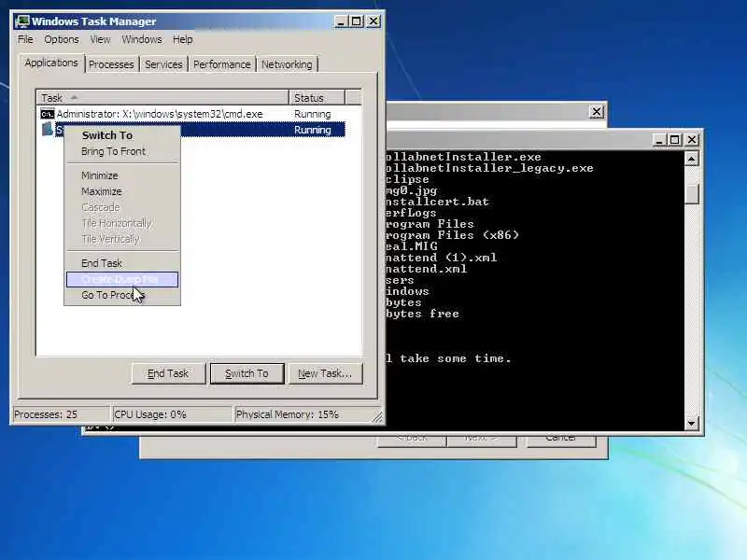Minimize the Windows Task Manager window
This screenshot has height=560, width=747.
coord(341,21)
